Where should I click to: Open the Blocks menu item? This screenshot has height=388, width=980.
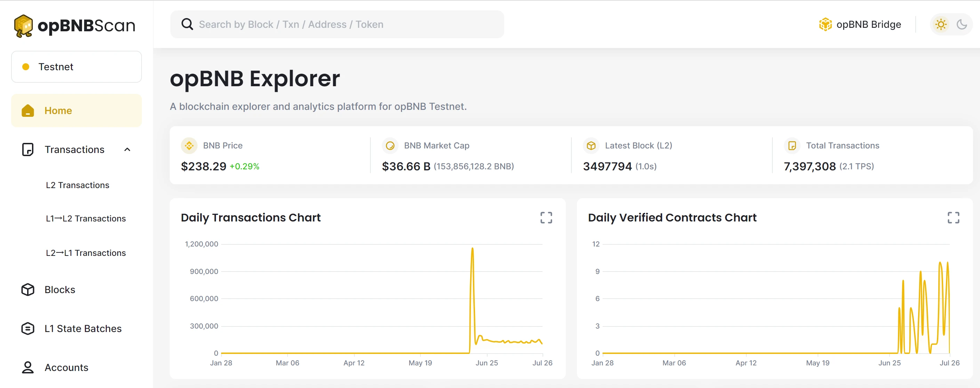pyautogui.click(x=77, y=290)
